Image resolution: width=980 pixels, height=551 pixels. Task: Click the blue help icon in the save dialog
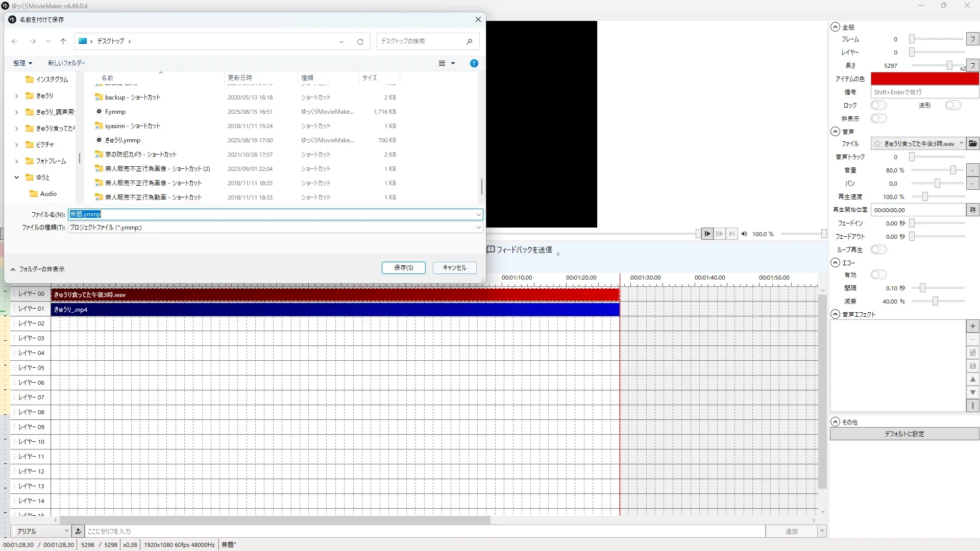[x=474, y=63]
